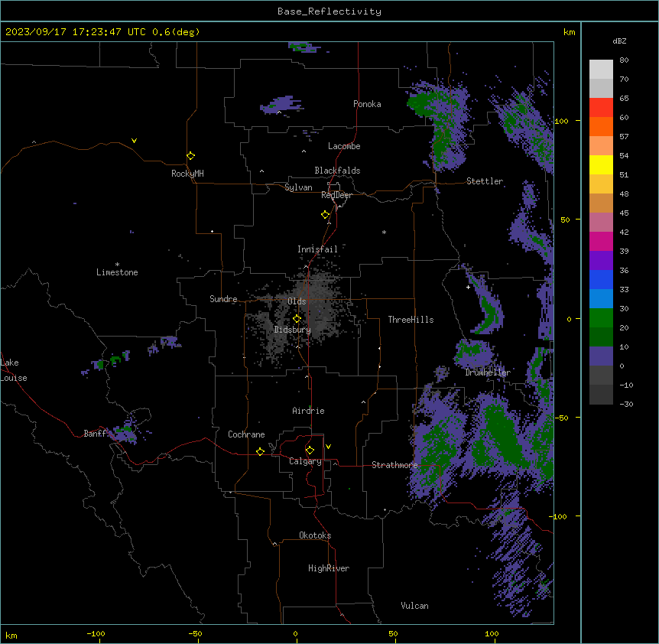Click the Airdrie label
Viewport: 659px width, 644px height.
[x=308, y=411]
